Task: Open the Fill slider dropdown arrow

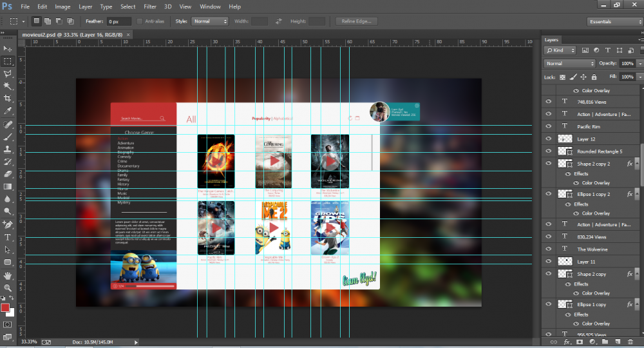Action: point(640,77)
